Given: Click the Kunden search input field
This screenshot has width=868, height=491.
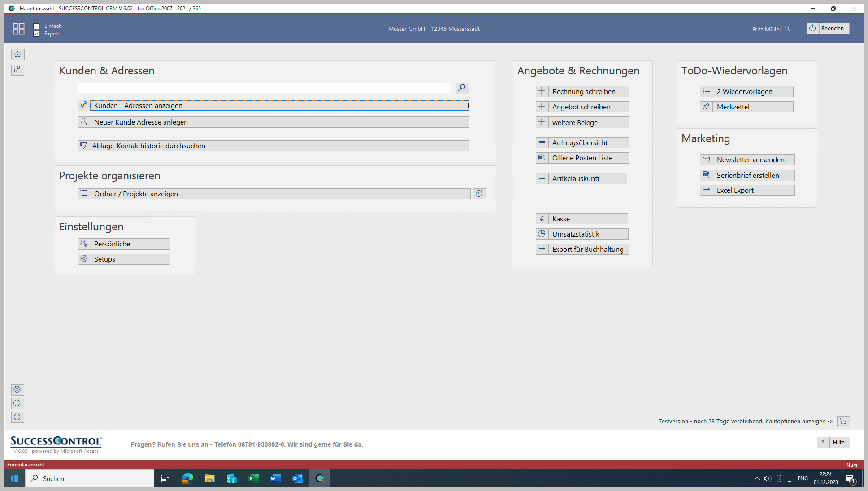Looking at the screenshot, I should pos(264,88).
